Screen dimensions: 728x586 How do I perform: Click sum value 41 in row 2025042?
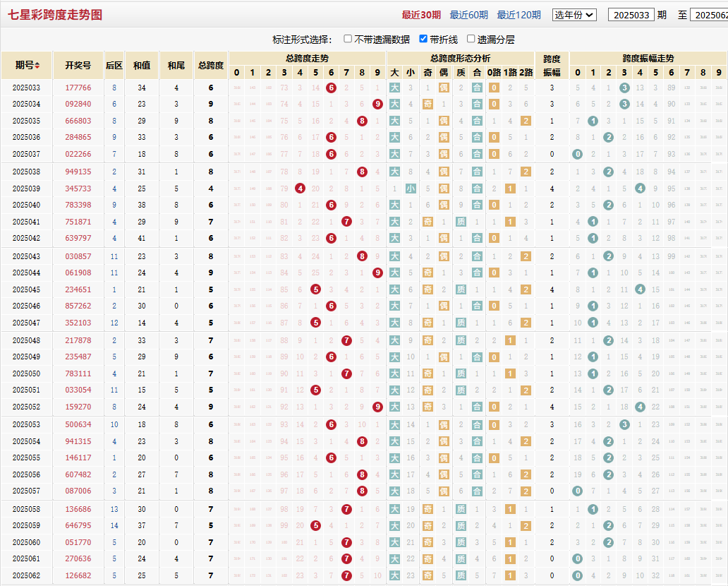[x=142, y=239]
